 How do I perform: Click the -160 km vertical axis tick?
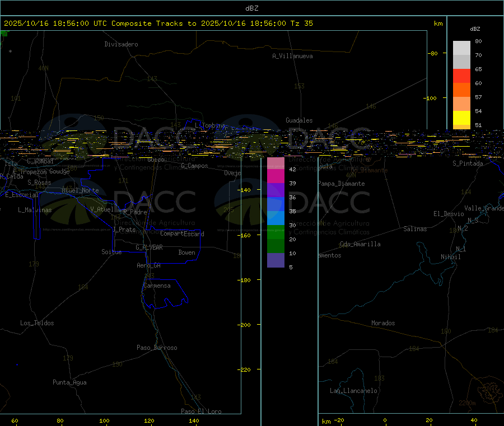[244, 235]
